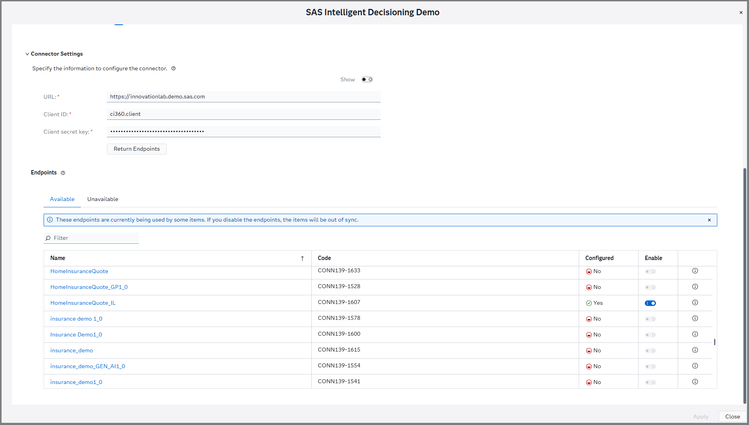Enable the Insurance Demo1_0 toggle

point(650,335)
